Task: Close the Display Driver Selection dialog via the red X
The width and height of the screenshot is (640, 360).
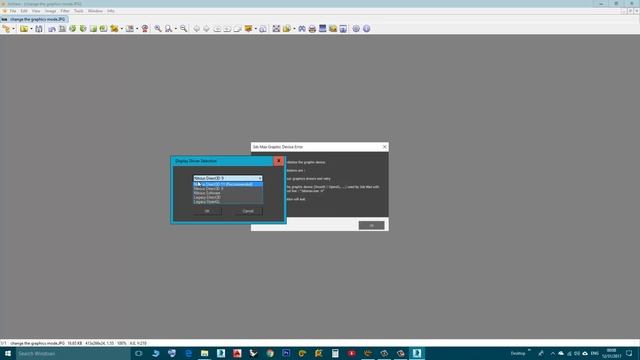Action: click(279, 161)
